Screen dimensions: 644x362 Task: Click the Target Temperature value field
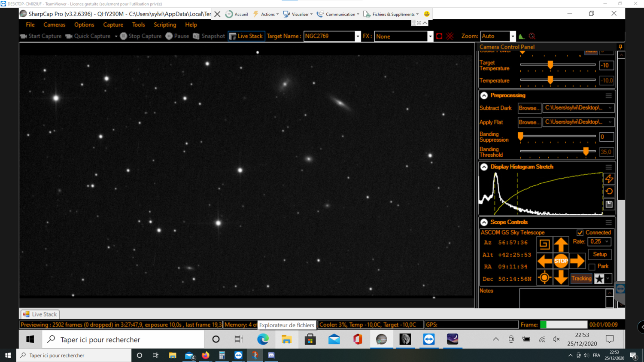[x=606, y=65]
